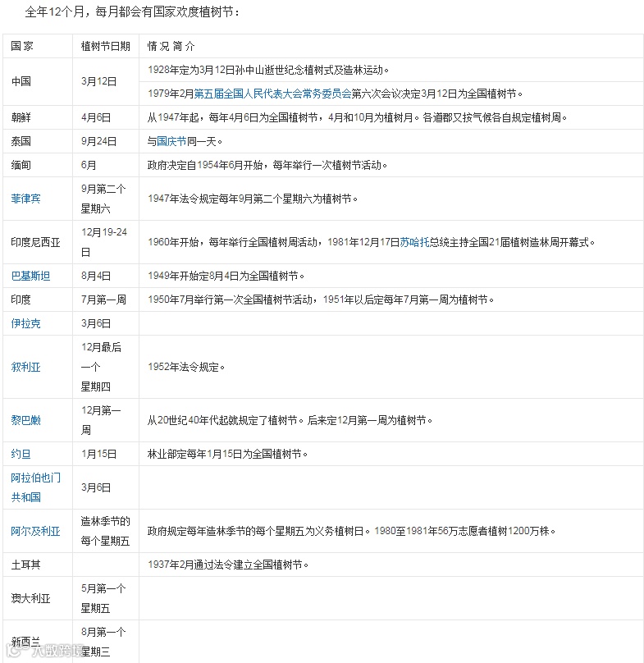Select the 林业部定每年1月15日 description
Image resolution: width=644 pixels, height=663 pixels.
point(227,454)
